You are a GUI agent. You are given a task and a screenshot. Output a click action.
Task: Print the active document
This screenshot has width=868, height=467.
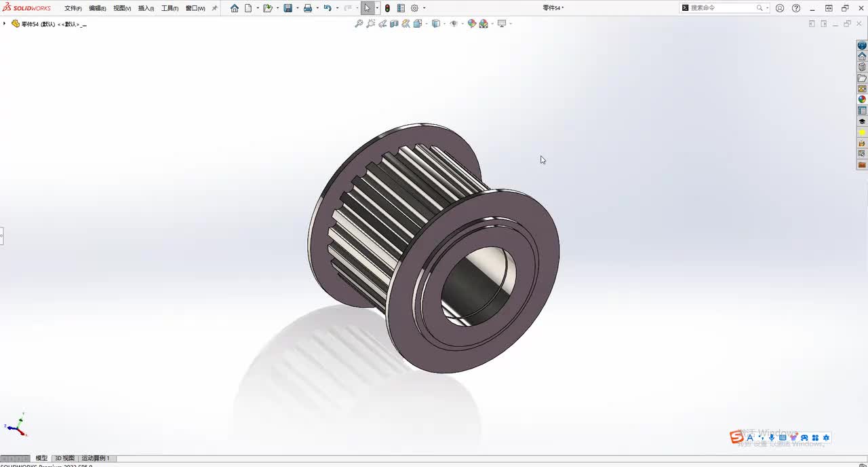point(308,8)
